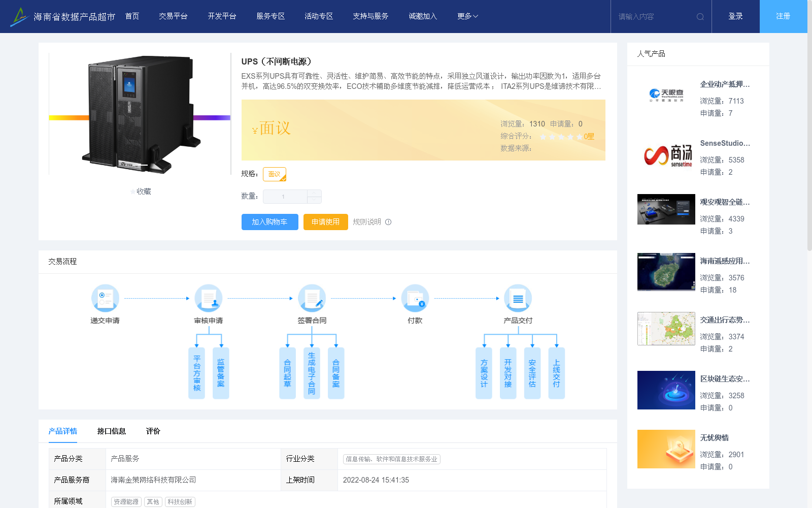The width and height of the screenshot is (812, 508).
Task: Open SenseStudio product title
Action: pyautogui.click(x=725, y=143)
